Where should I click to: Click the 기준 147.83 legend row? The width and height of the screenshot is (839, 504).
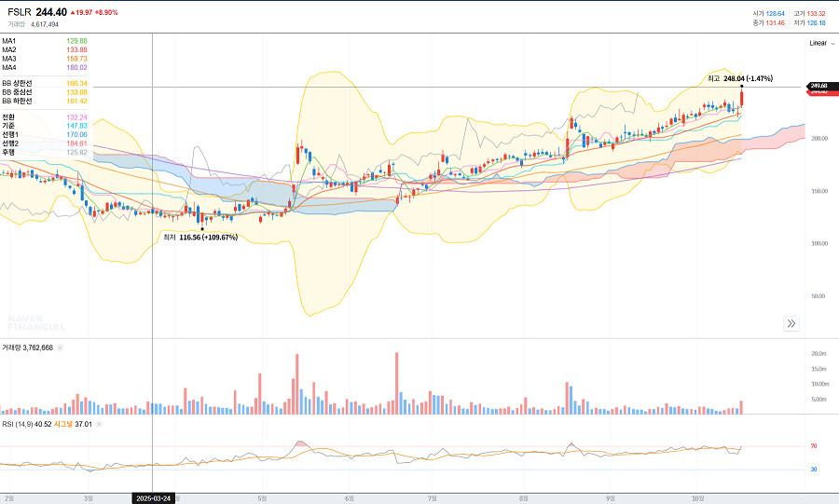point(45,126)
